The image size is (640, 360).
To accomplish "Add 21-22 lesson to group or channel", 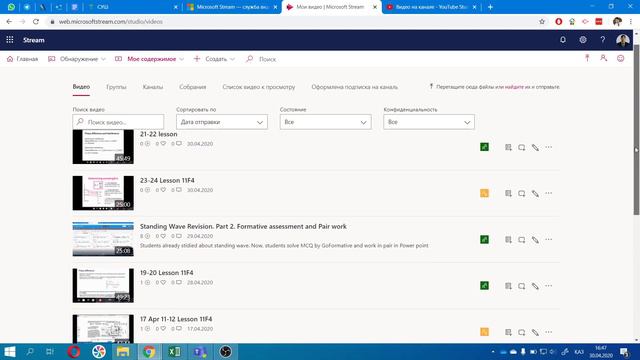I will pyautogui.click(x=508, y=147).
